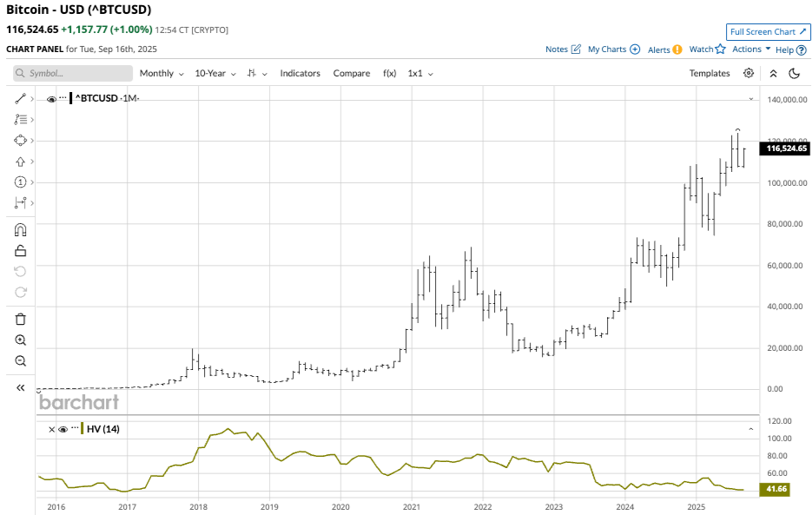Image resolution: width=812 pixels, height=515 pixels.
Task: Collapse the top toolbar with double chevron
Action: (x=773, y=73)
